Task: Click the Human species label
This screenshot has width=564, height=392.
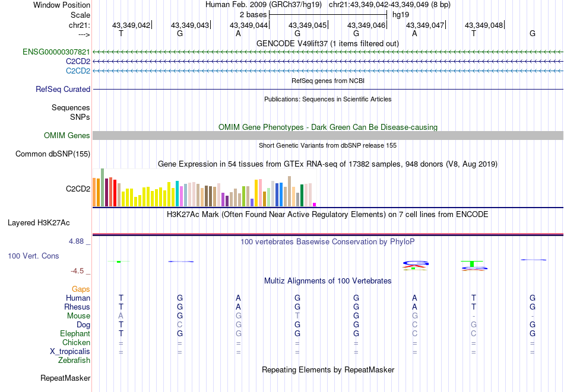Action: coord(78,298)
